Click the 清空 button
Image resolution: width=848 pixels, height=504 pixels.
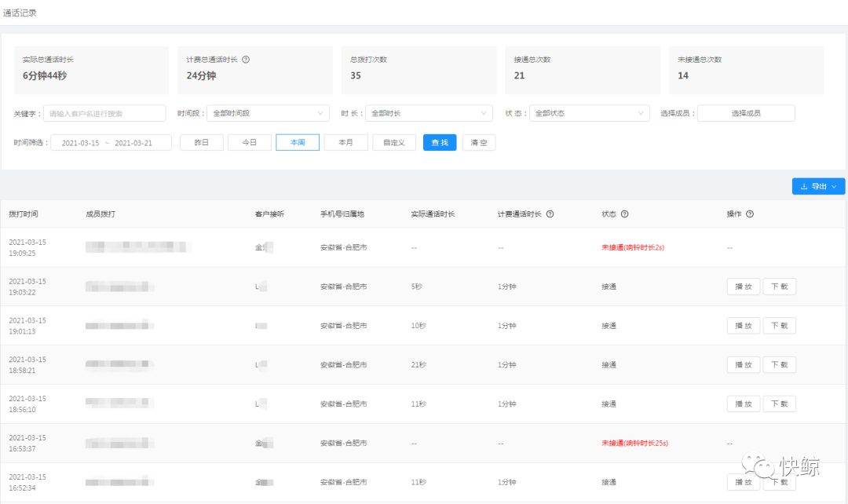pos(479,143)
